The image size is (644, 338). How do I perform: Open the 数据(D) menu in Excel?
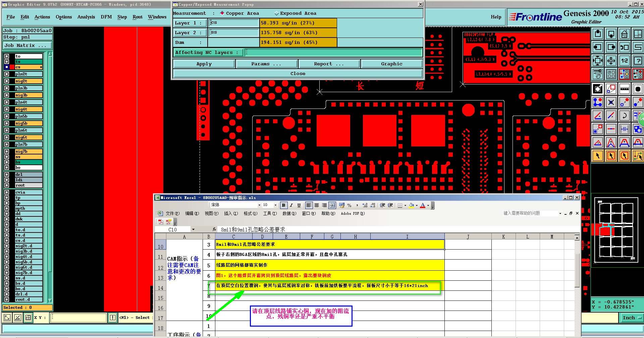[289, 213]
